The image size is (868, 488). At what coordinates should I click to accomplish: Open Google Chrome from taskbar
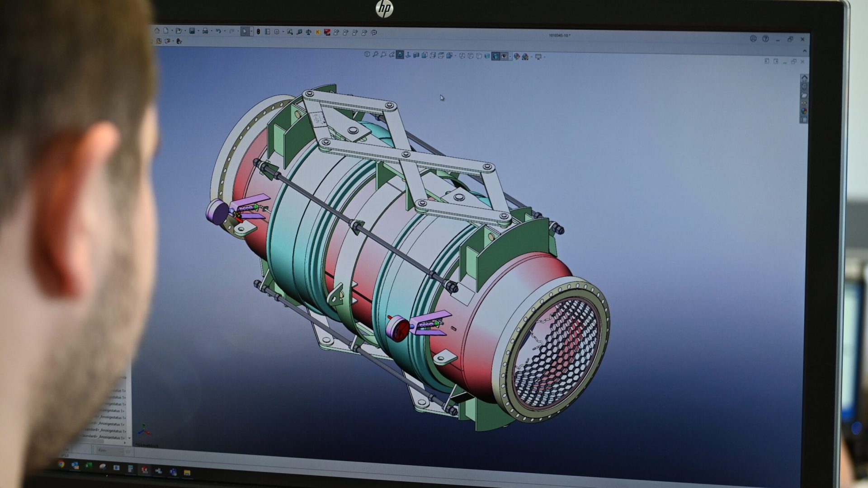61,464
